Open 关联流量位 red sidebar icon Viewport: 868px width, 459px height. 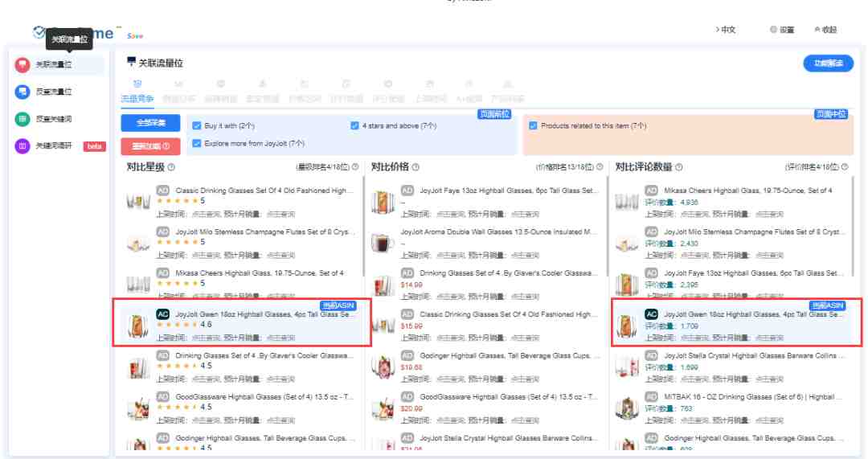coord(23,65)
